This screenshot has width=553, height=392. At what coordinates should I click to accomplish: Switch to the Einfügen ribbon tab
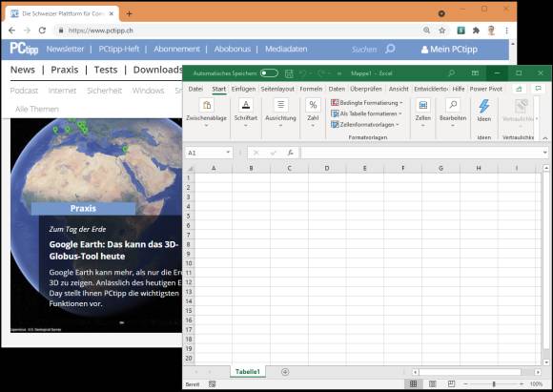[243, 89]
